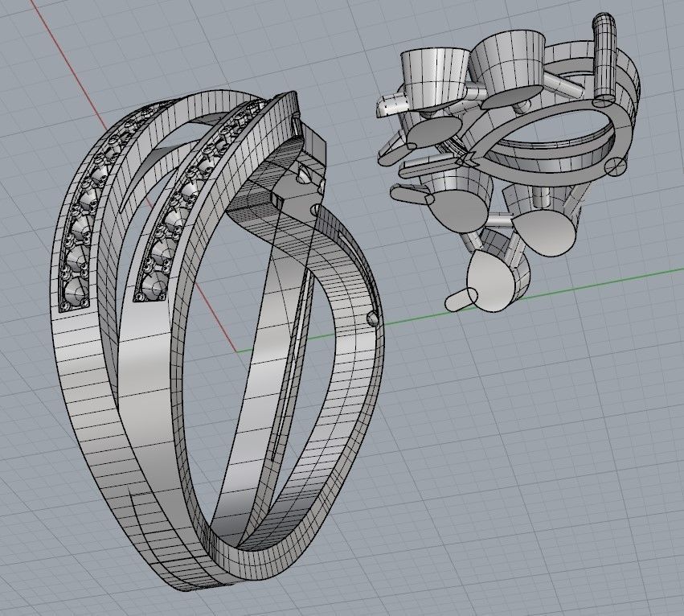Select the upright cylindrical prong on setting
This screenshot has width=684, height=616.
pyautogui.click(x=604, y=58)
